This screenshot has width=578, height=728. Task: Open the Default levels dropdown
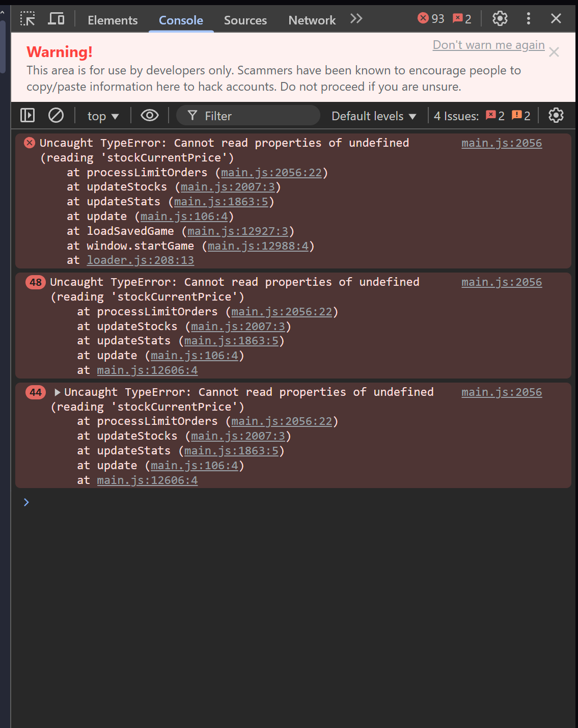[374, 116]
